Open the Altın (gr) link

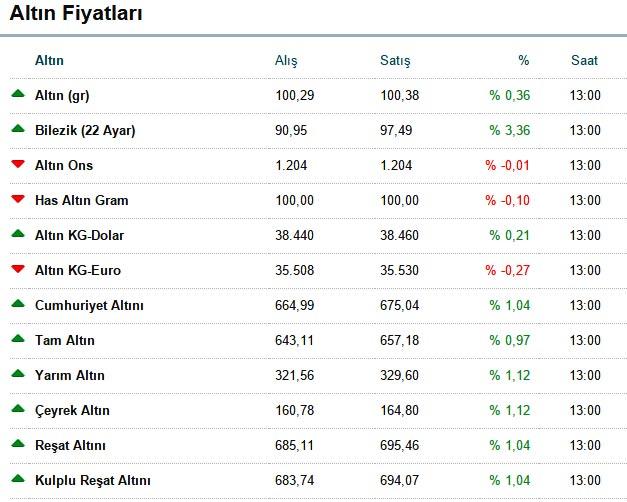(x=62, y=96)
